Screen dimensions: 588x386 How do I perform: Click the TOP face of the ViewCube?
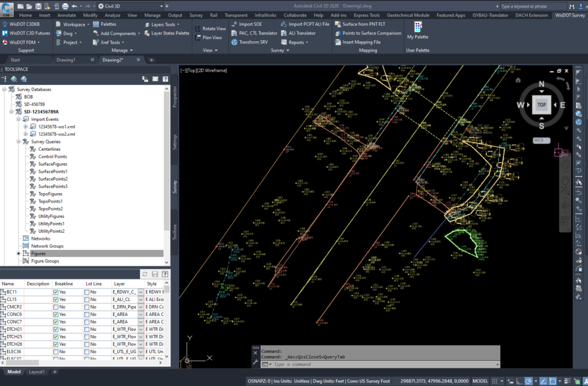[x=541, y=105]
